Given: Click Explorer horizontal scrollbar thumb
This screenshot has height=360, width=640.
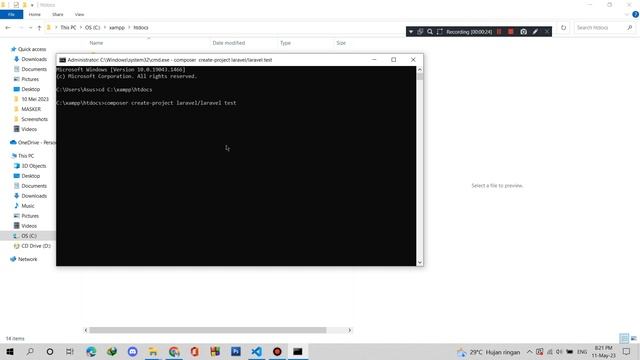Looking at the screenshot, I should point(208,330).
